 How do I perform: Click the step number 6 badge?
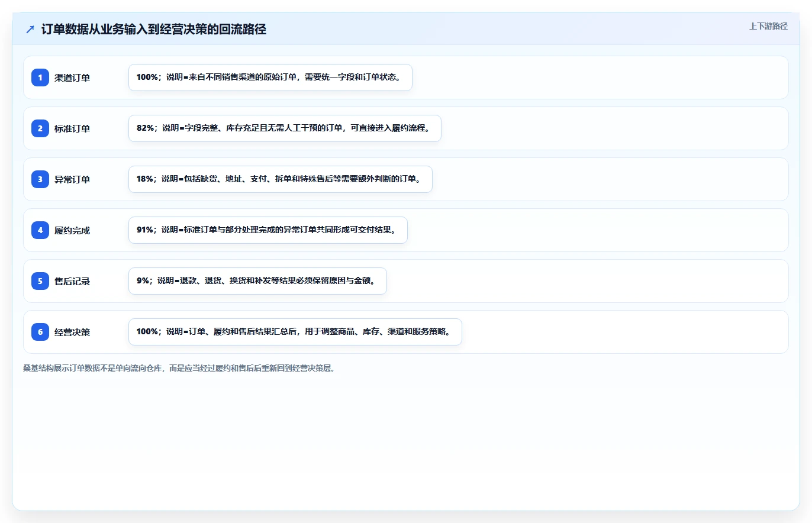40,332
